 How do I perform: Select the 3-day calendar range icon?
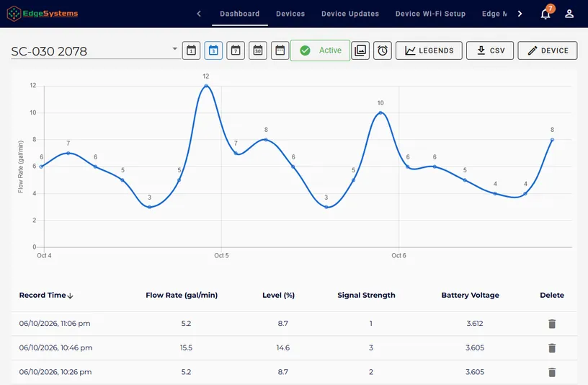click(x=213, y=50)
